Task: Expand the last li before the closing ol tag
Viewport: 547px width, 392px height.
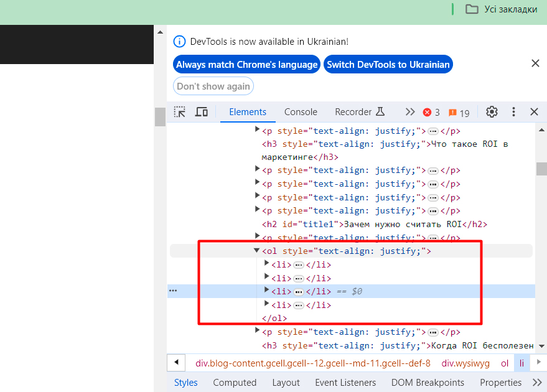Action: (x=266, y=304)
